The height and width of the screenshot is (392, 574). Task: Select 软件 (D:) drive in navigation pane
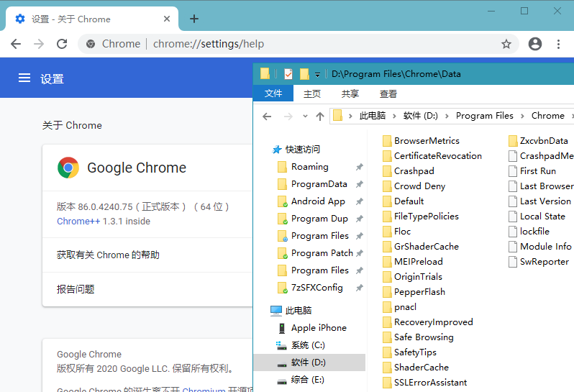pyautogui.click(x=309, y=363)
